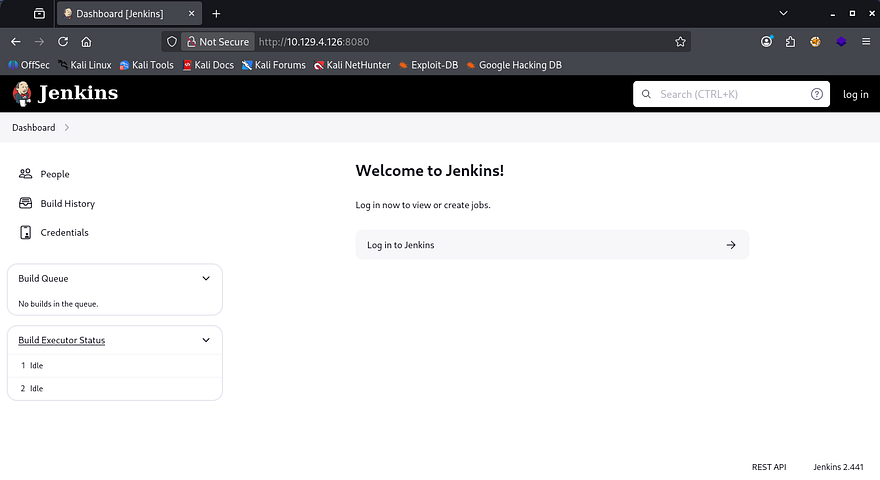
Task: Open Credentials from sidebar
Action: coord(64,232)
